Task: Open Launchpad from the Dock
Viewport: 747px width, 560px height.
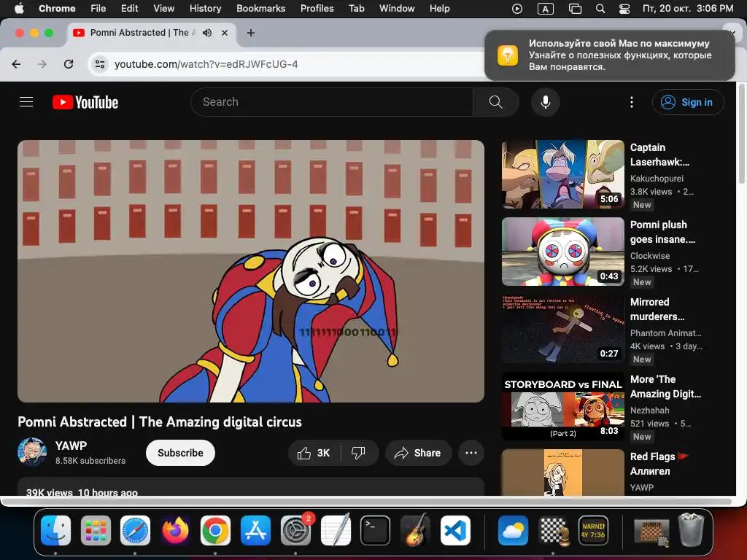Action: coord(96,531)
